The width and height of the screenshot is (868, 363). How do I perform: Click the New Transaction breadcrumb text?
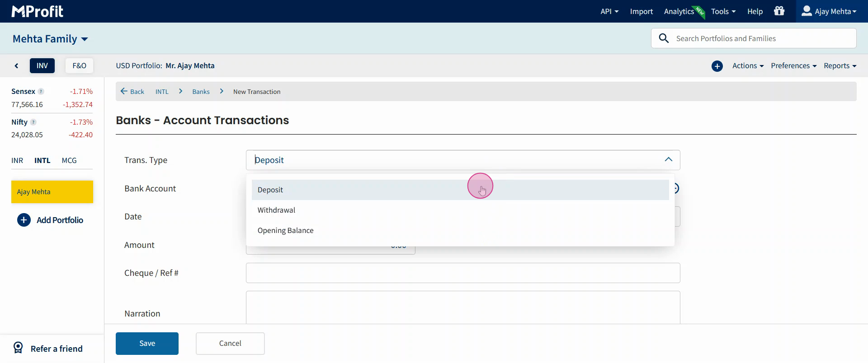(257, 92)
